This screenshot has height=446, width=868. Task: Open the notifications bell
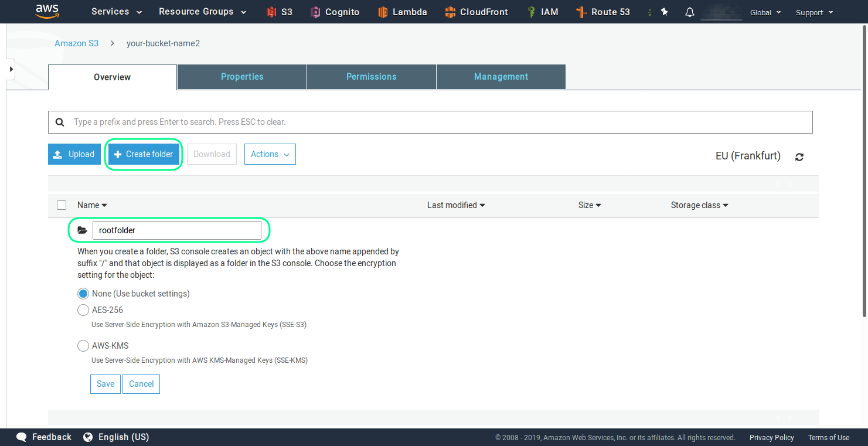pyautogui.click(x=689, y=12)
